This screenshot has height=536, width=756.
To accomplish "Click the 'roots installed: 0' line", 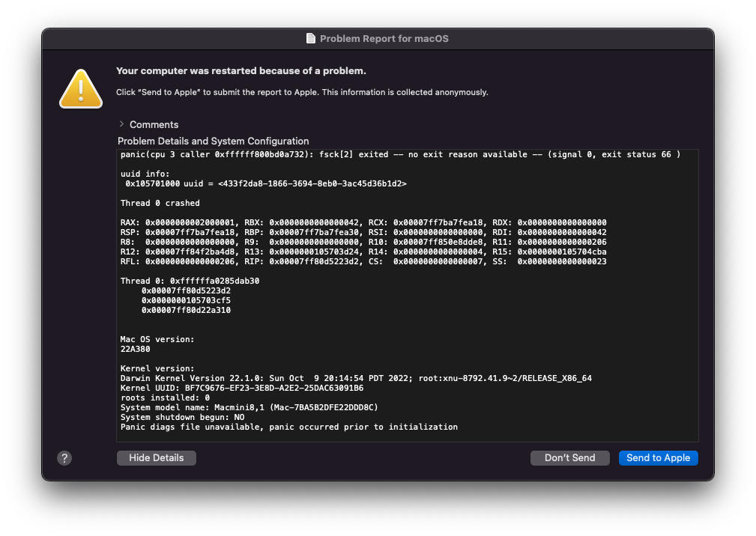I will pos(165,398).
